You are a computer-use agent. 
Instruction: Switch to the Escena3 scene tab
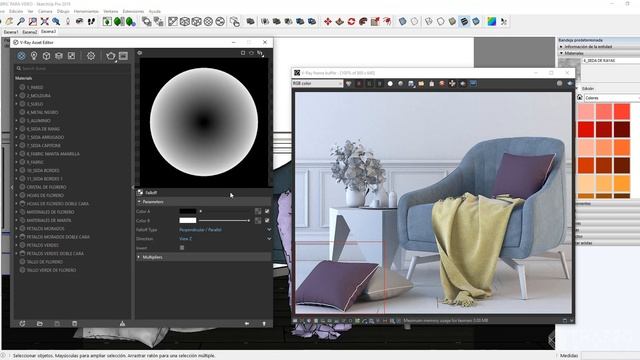pos(49,31)
